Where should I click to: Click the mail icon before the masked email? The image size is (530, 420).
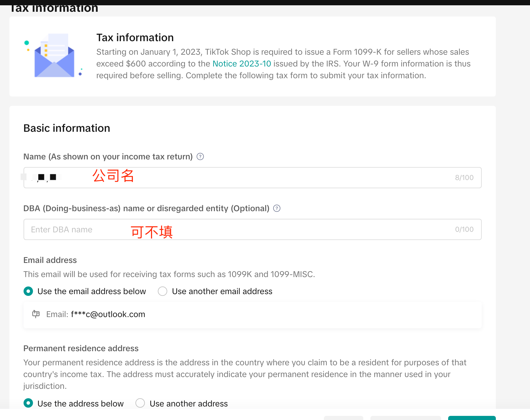[x=36, y=314]
